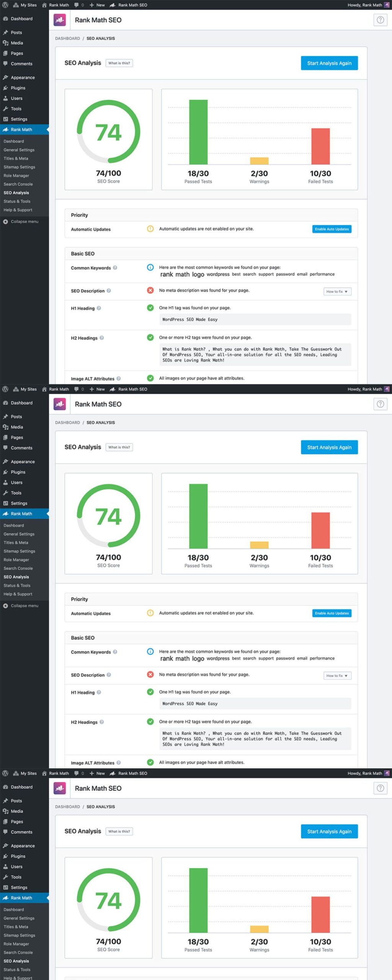Click the Settings icon in topmost sidebar
This screenshot has width=392, height=980.
pos(5,119)
